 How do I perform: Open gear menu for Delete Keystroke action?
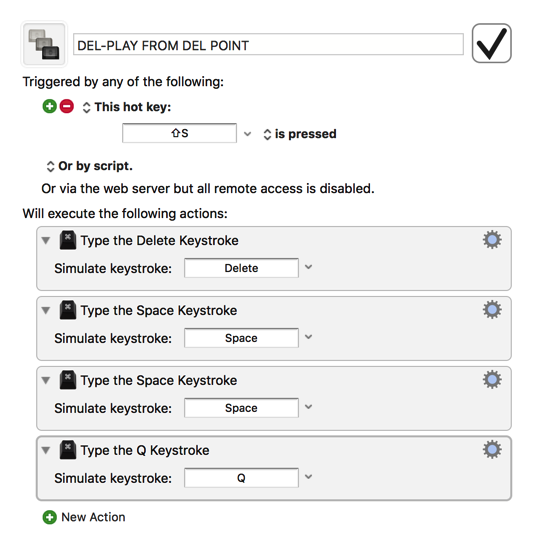492,240
